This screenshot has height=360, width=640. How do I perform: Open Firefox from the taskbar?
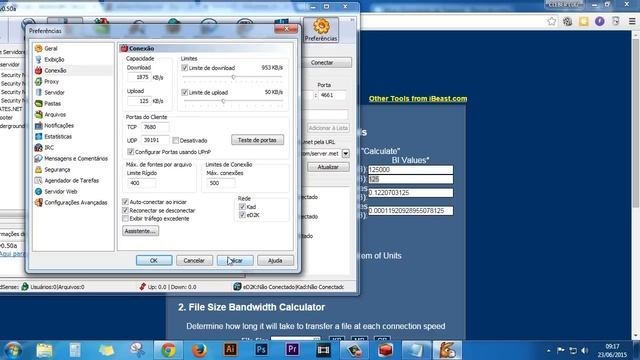tap(199, 350)
